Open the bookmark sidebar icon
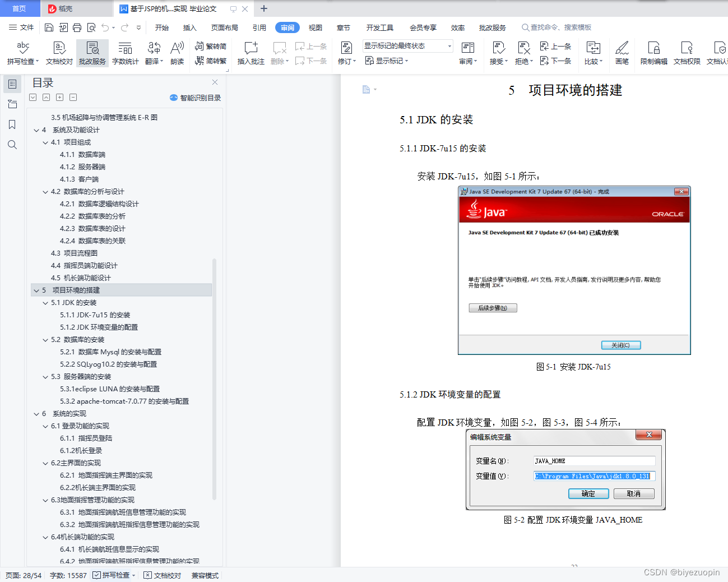728x582 pixels. point(12,124)
